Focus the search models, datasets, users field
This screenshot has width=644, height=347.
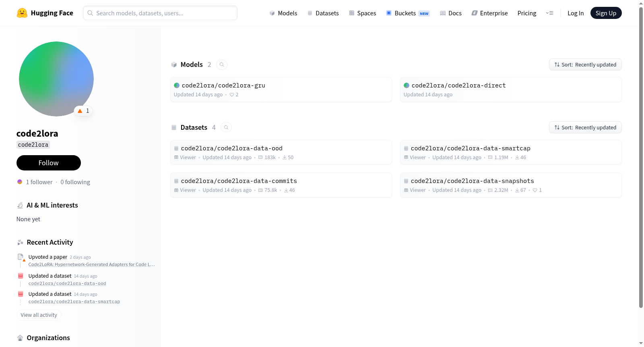click(x=160, y=13)
